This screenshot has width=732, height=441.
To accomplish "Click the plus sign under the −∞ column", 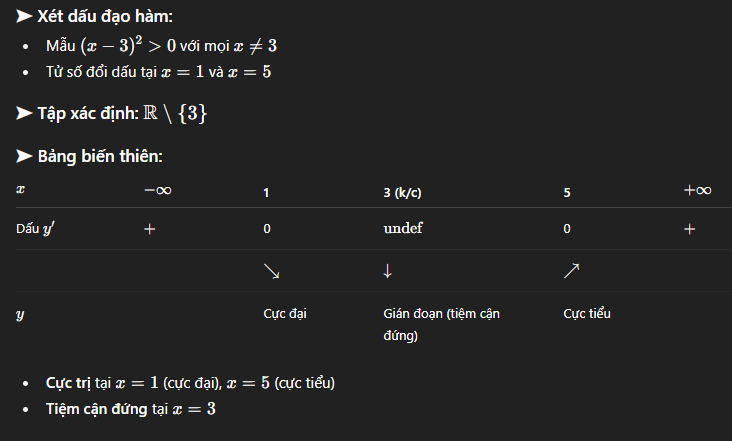I will pos(150,229).
